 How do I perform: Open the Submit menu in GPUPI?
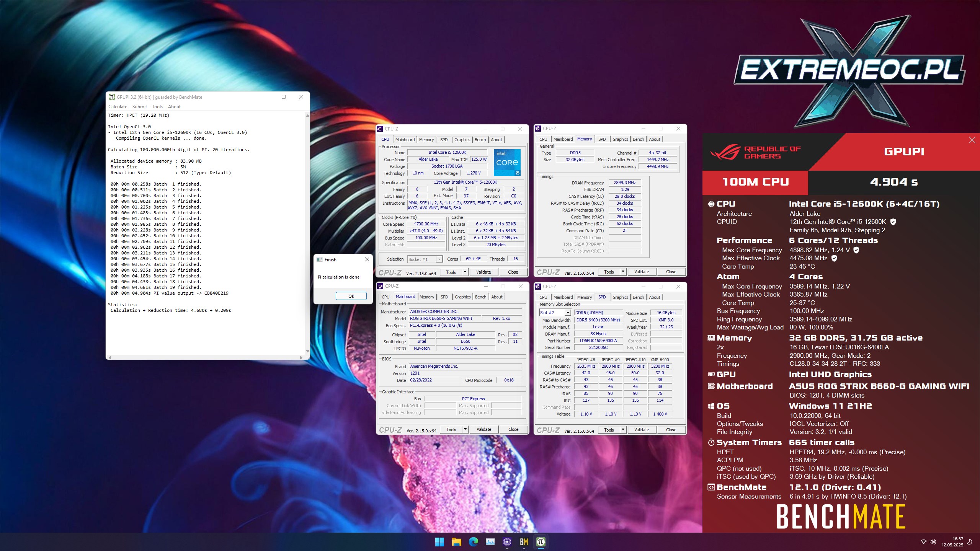tap(139, 107)
